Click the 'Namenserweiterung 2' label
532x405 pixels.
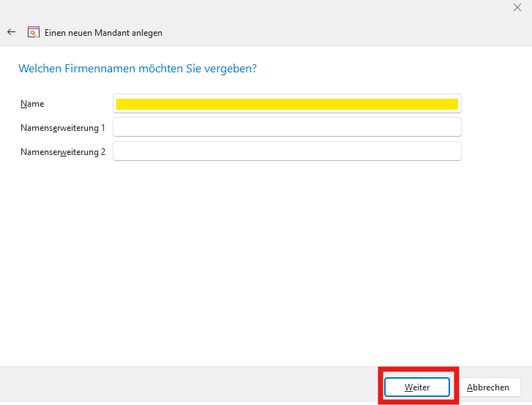click(63, 152)
